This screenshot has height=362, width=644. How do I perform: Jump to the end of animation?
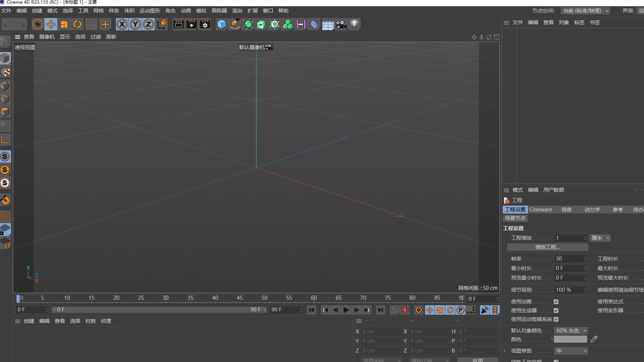point(380,310)
